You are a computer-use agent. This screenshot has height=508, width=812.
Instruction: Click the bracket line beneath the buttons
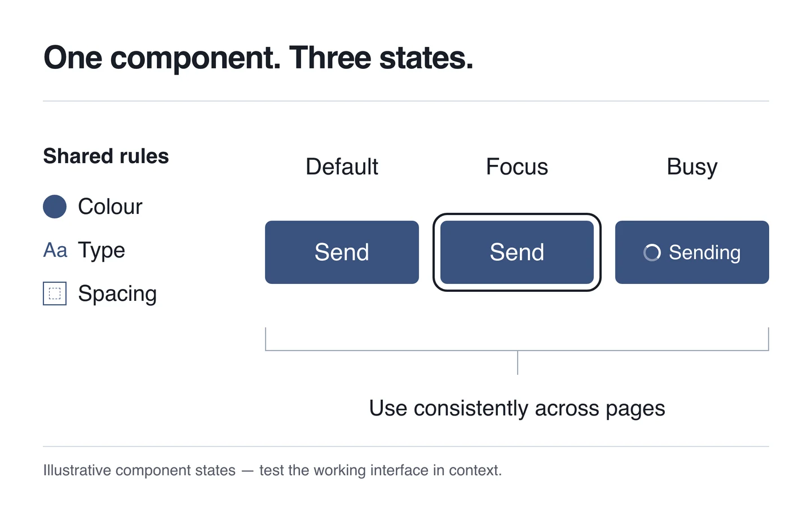coord(517,351)
